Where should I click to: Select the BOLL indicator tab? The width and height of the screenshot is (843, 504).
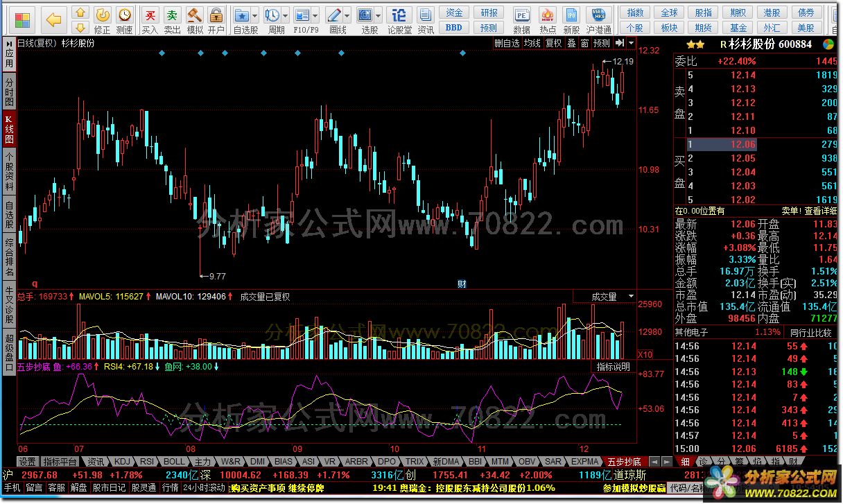pyautogui.click(x=175, y=461)
